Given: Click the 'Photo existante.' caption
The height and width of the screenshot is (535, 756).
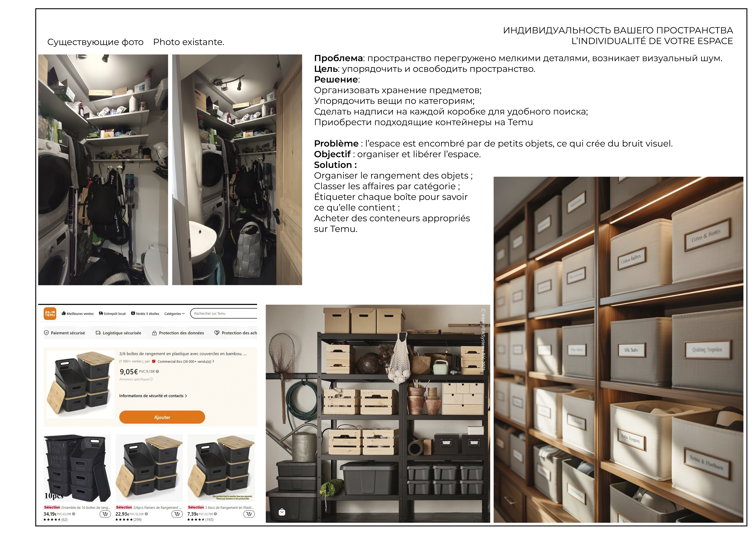Looking at the screenshot, I should [x=189, y=42].
